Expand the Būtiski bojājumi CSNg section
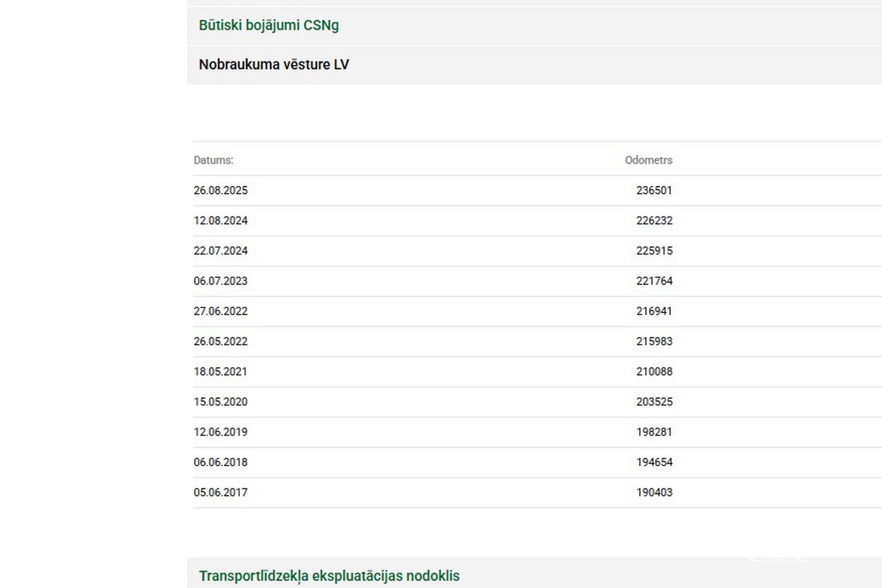The height and width of the screenshot is (588, 882). click(268, 26)
